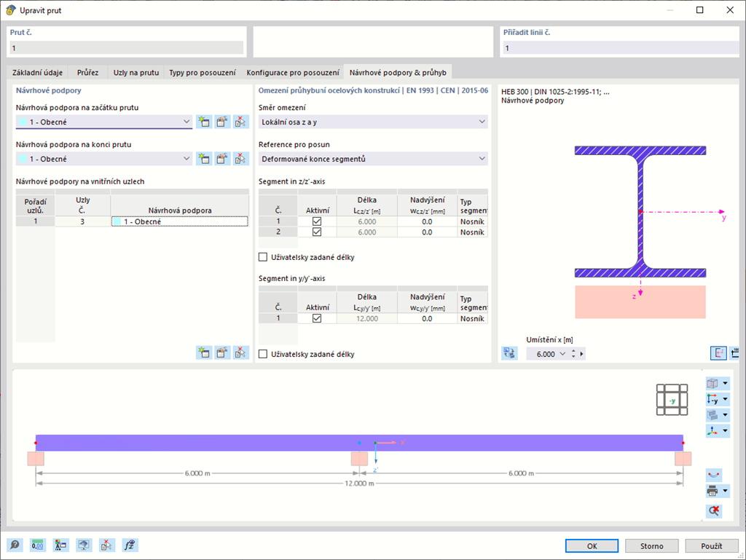Click Nadvýšení cell for z-axis segment 1
Screen dimensions: 746x560
427,221
